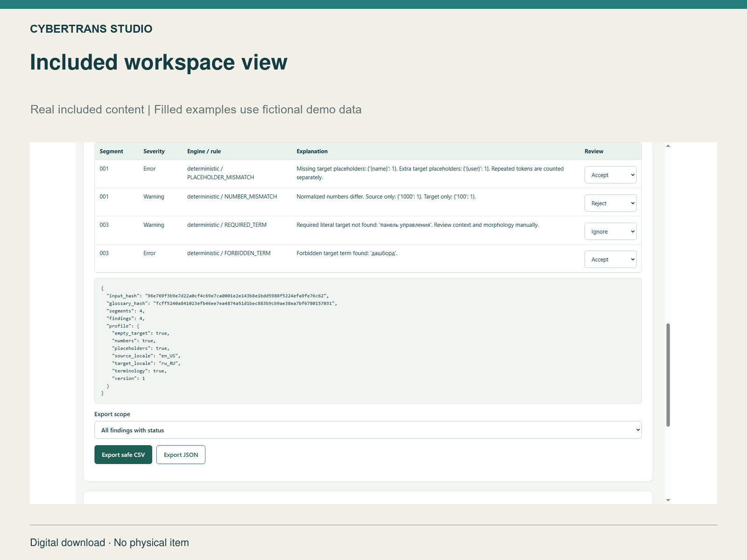The width and height of the screenshot is (747, 560).
Task: Click Export safe CSV button
Action: 123,455
